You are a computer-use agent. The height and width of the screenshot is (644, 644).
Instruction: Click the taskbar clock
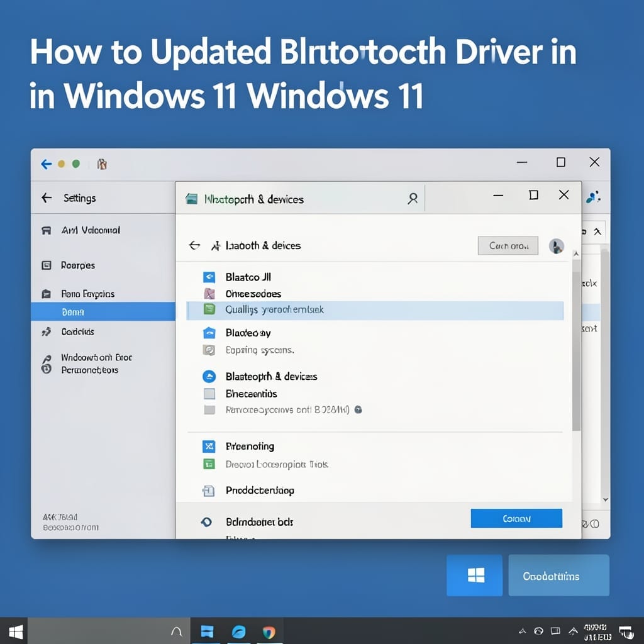[597, 632]
